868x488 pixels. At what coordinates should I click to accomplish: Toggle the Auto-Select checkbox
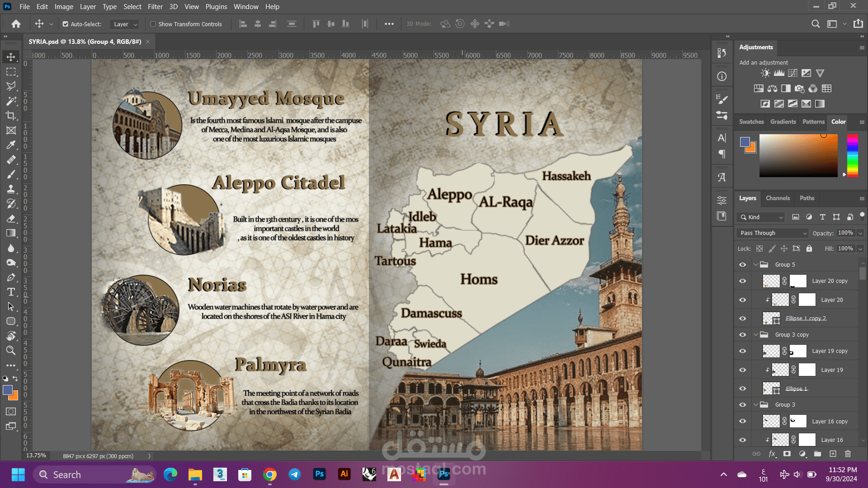[66, 24]
